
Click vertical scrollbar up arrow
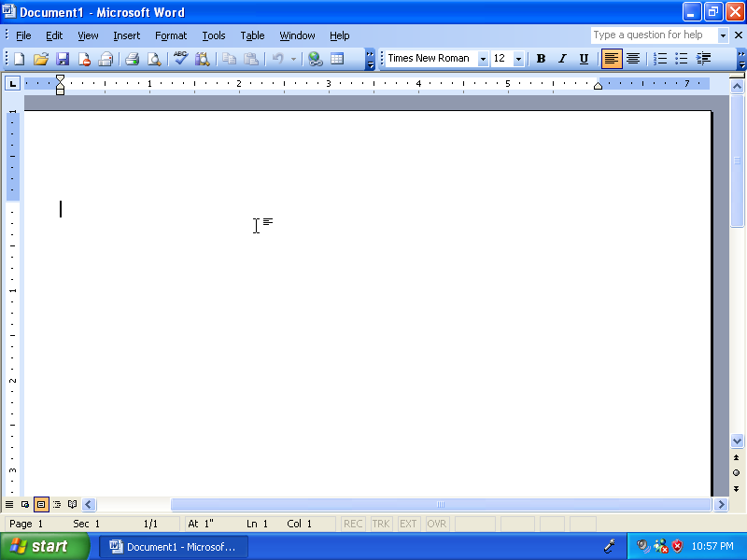(x=737, y=86)
